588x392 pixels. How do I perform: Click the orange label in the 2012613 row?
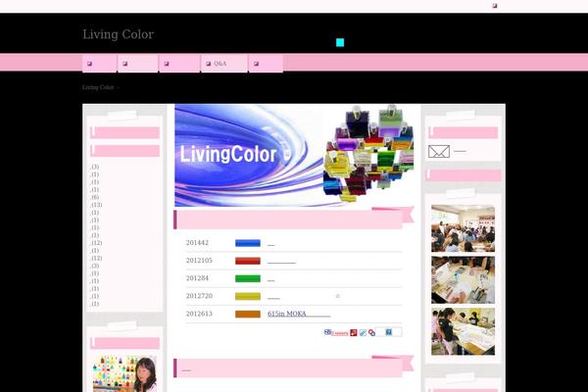tap(248, 314)
